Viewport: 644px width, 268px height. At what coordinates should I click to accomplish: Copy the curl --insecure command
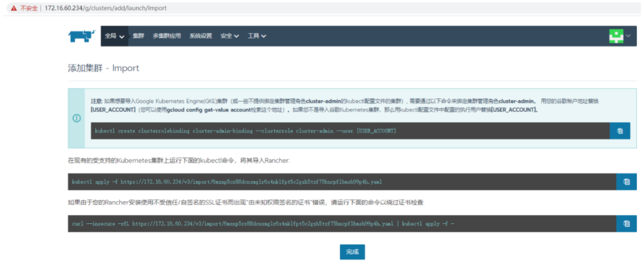pyautogui.click(x=626, y=224)
